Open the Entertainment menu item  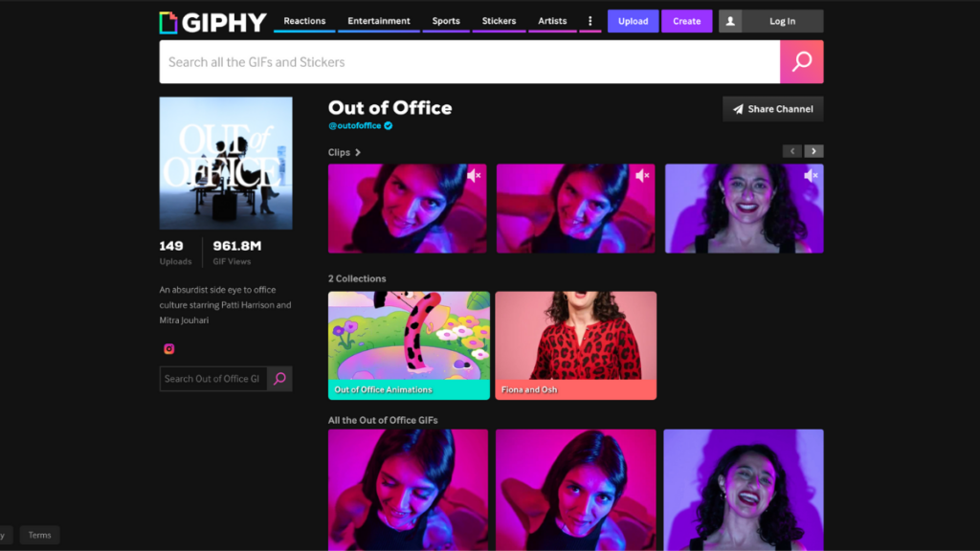(x=379, y=21)
